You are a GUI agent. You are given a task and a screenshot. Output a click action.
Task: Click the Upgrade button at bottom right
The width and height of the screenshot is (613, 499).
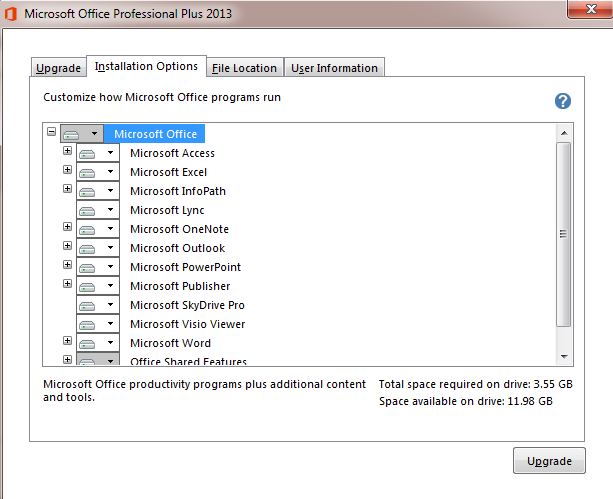tap(549, 461)
